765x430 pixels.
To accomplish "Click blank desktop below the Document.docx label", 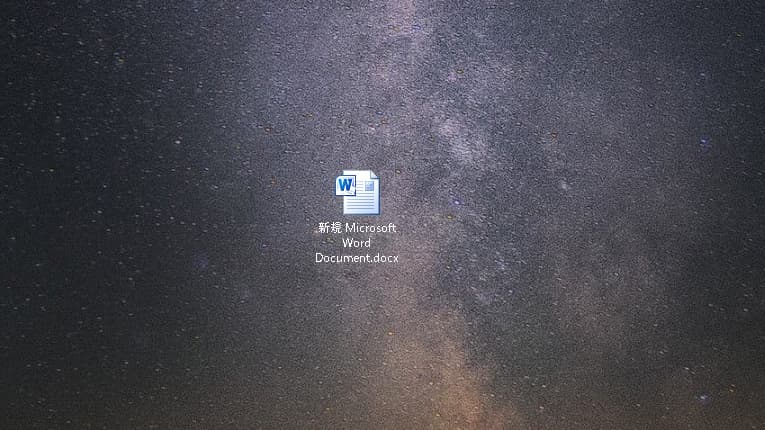I will (357, 340).
